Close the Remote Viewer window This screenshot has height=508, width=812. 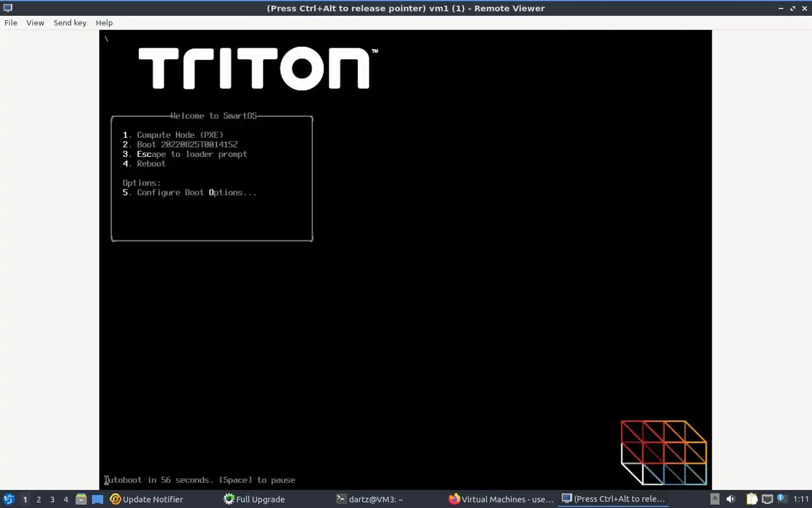pyautogui.click(x=805, y=8)
